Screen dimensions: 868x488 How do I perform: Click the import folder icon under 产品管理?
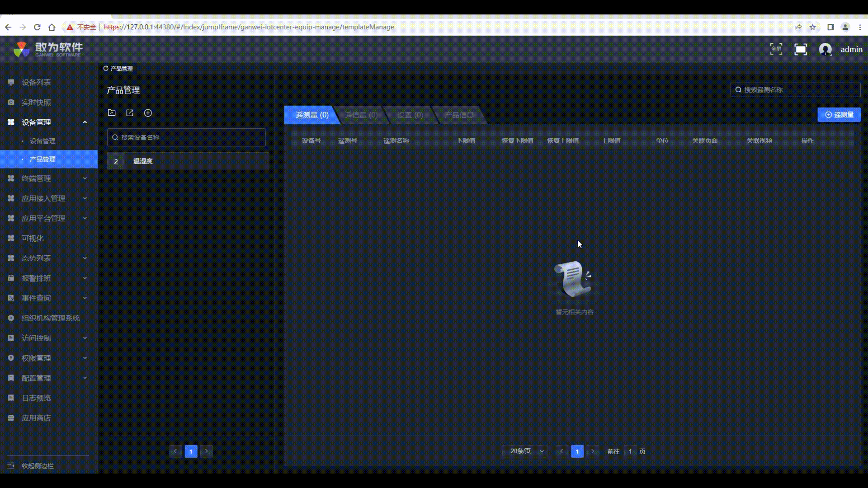(x=112, y=113)
